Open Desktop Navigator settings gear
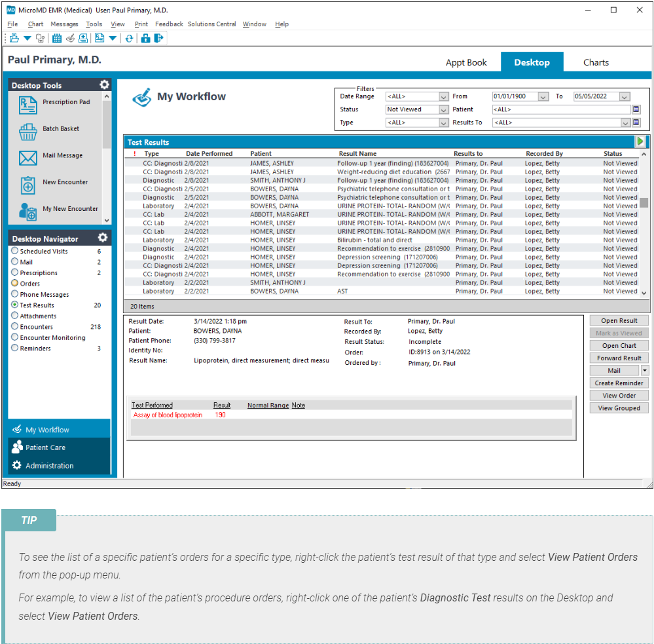The image size is (654, 644). (103, 238)
